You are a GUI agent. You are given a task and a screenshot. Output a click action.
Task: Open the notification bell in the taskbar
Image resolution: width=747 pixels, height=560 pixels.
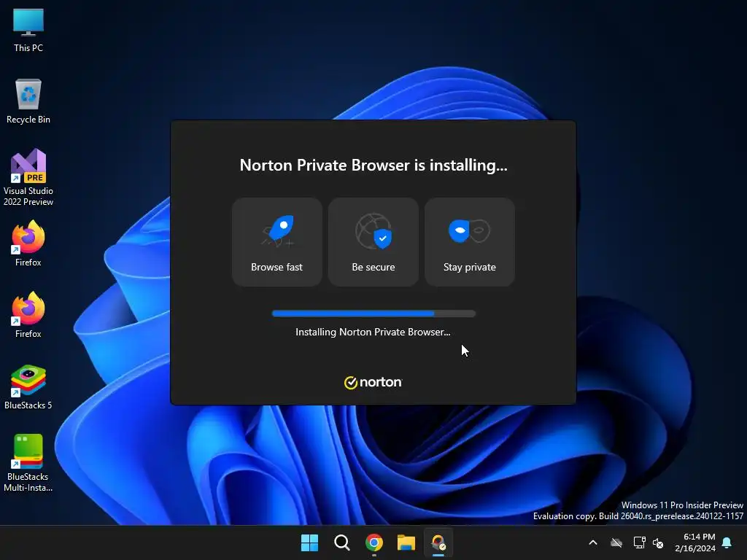[x=727, y=542]
